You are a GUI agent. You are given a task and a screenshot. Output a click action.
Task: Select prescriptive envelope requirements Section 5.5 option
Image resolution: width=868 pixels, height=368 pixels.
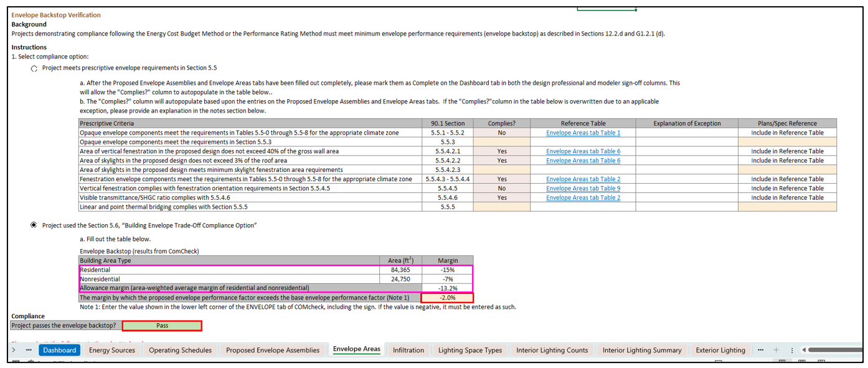34,68
